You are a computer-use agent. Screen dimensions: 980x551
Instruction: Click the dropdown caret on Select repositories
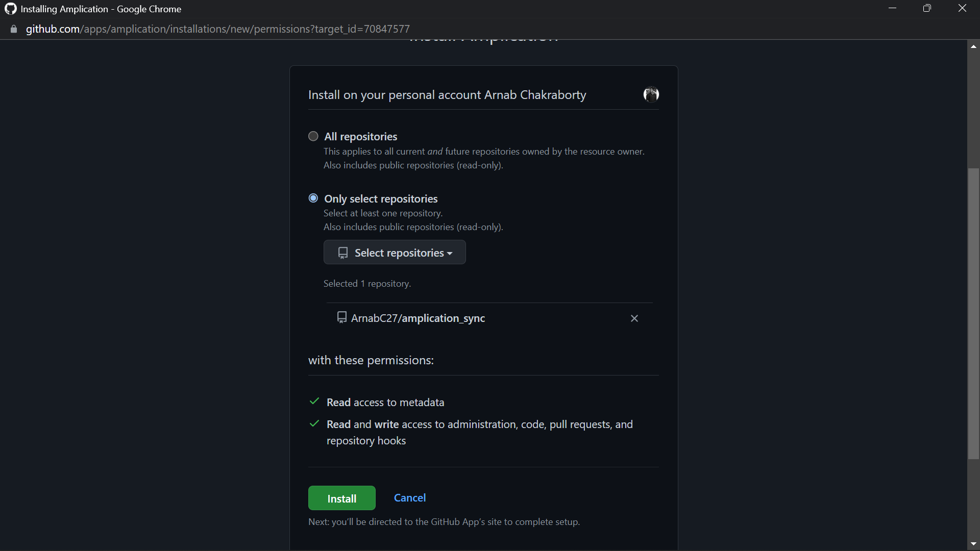(450, 253)
